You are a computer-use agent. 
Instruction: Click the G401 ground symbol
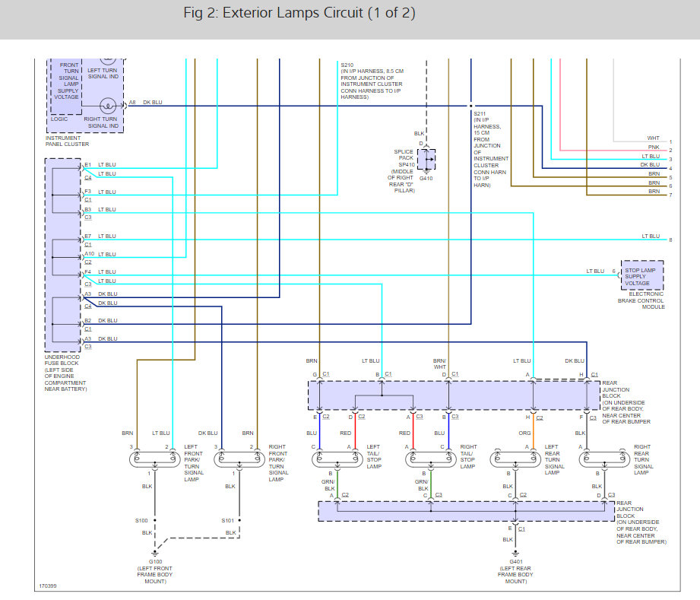(515, 553)
